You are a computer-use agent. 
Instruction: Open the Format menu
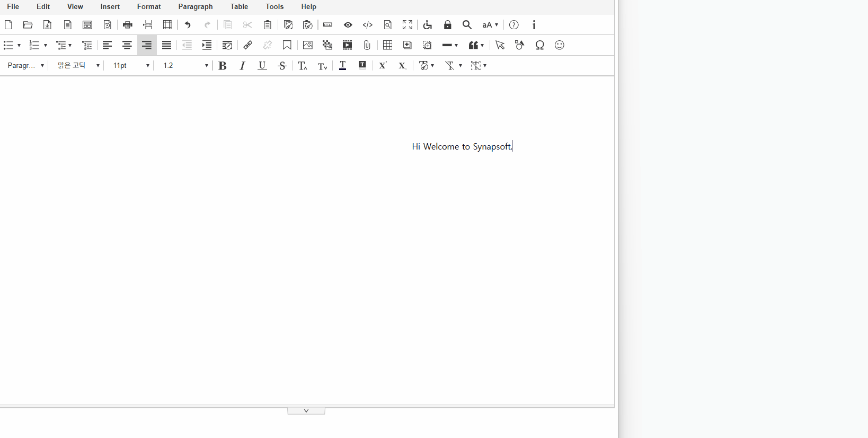(x=149, y=6)
